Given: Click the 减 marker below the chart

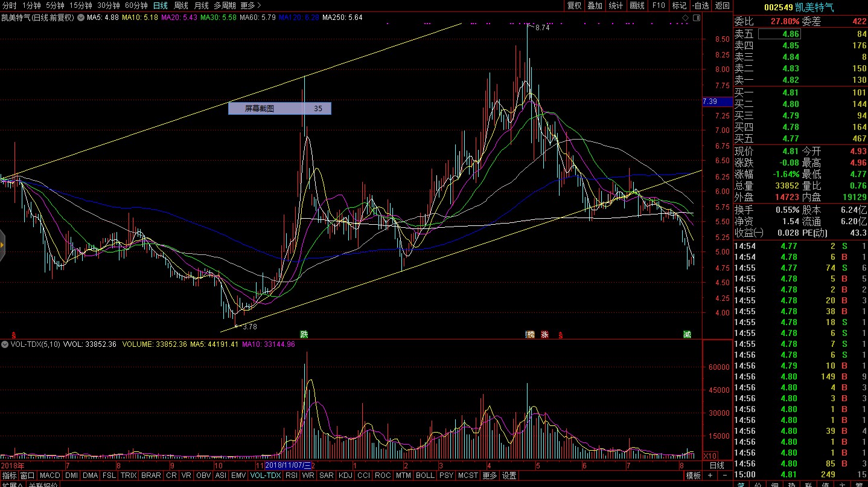Looking at the screenshot, I should click(x=687, y=334).
